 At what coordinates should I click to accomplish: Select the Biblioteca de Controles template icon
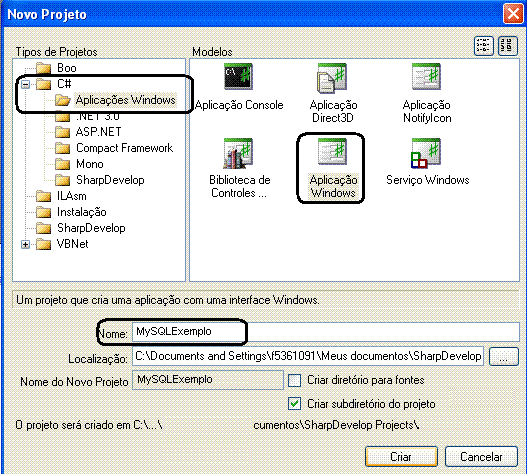pos(238,153)
